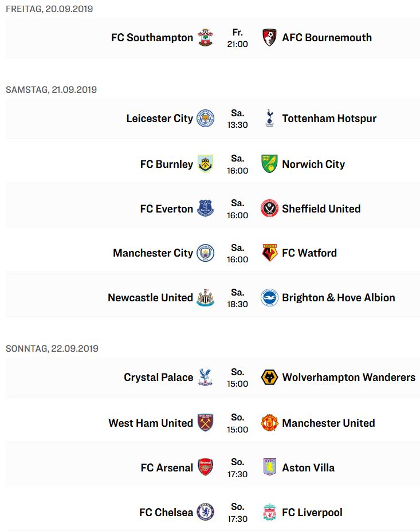The image size is (420, 531).
Task: Open the Norwich City canary crest
Action: (x=270, y=164)
